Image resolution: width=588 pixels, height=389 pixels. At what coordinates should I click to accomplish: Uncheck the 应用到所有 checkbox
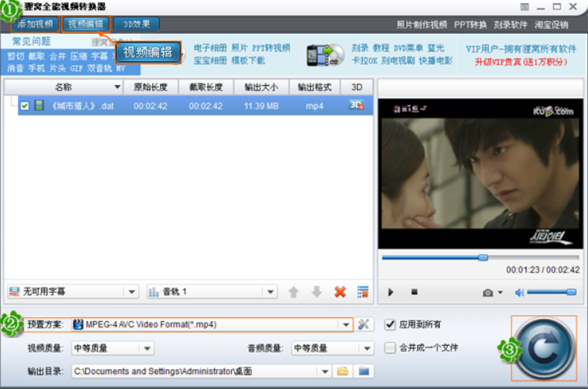pos(390,324)
